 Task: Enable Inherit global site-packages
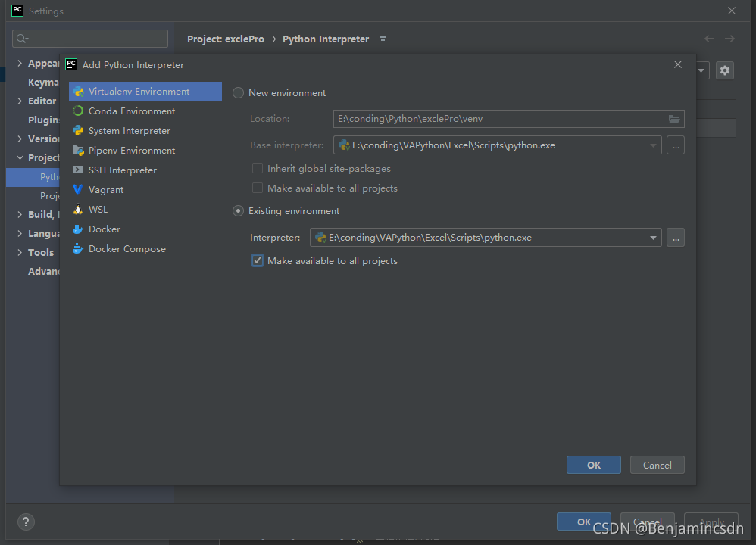(x=257, y=168)
